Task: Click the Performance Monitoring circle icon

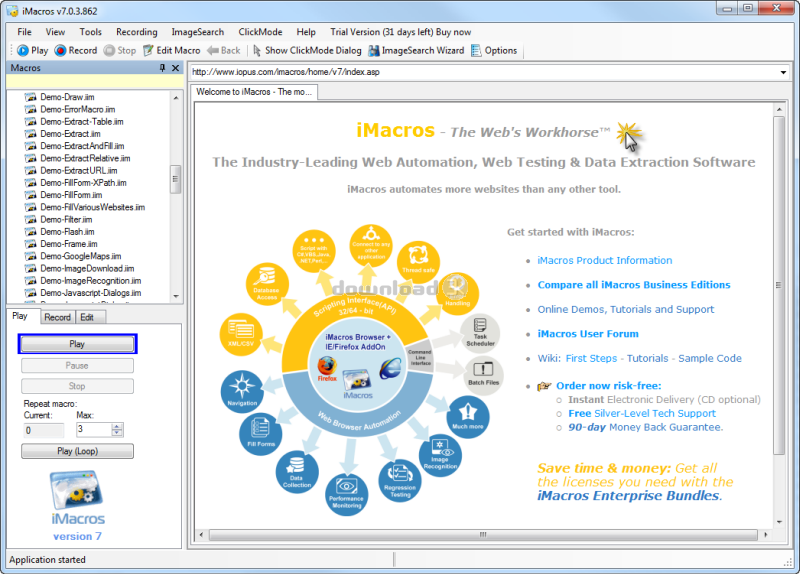Action: [346, 494]
